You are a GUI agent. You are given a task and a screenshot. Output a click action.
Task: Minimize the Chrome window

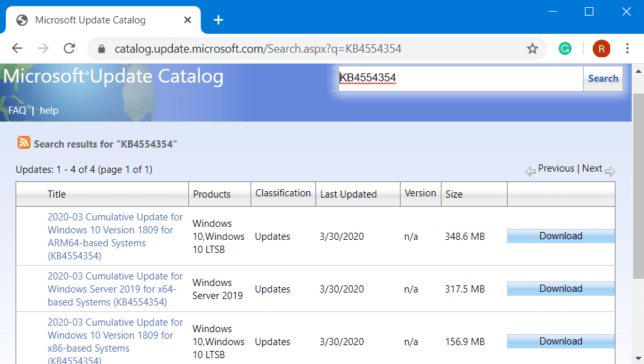(x=553, y=12)
